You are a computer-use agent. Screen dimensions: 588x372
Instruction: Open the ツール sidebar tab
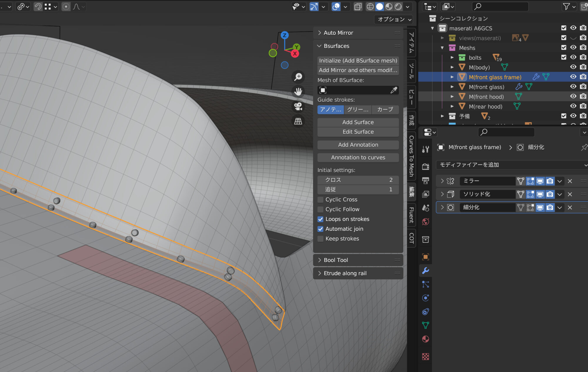412,71
